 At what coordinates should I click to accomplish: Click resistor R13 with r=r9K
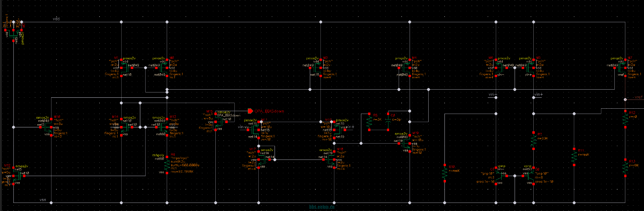click(x=625, y=168)
